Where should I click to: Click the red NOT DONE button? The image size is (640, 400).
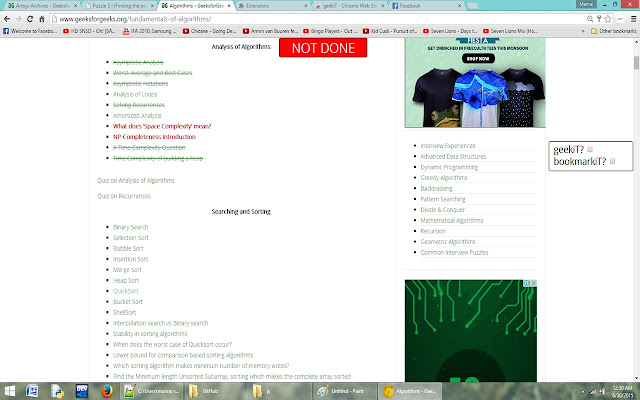coord(323,48)
